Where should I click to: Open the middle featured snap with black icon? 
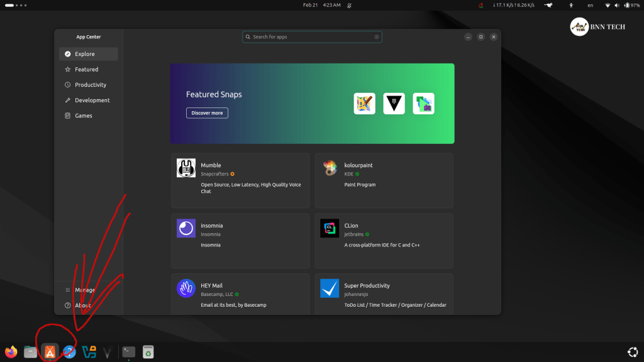tap(394, 104)
